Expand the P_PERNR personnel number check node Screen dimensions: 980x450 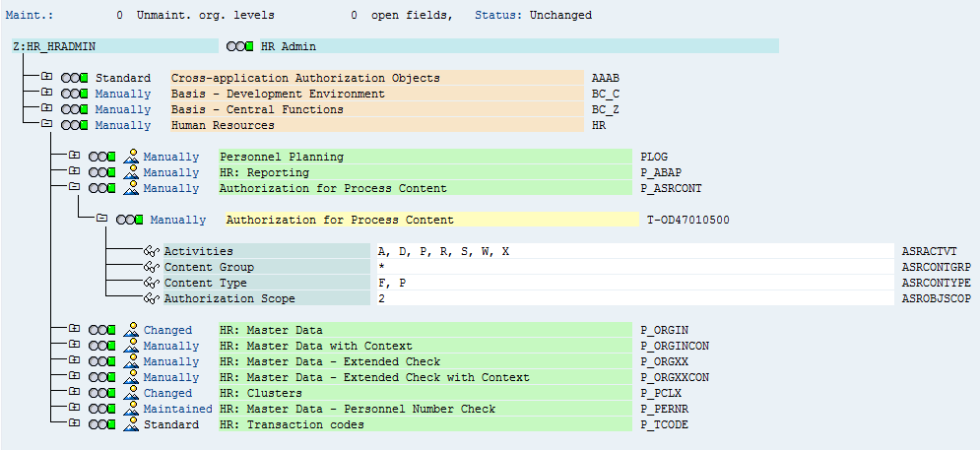74,407
